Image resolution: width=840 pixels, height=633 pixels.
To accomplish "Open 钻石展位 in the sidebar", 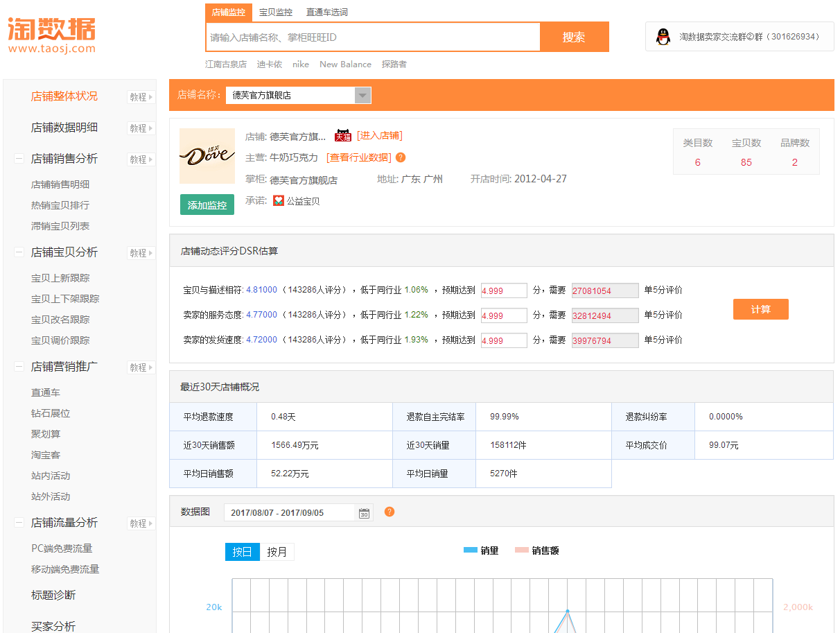I will tap(51, 413).
